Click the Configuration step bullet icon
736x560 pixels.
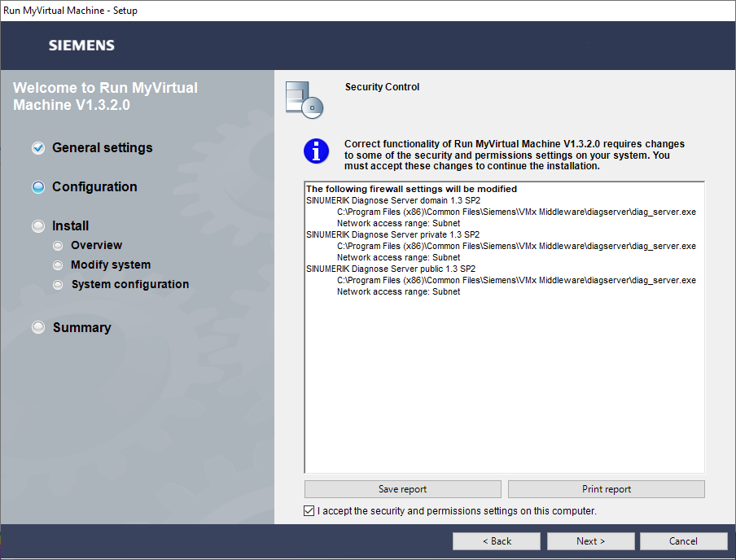point(37,187)
